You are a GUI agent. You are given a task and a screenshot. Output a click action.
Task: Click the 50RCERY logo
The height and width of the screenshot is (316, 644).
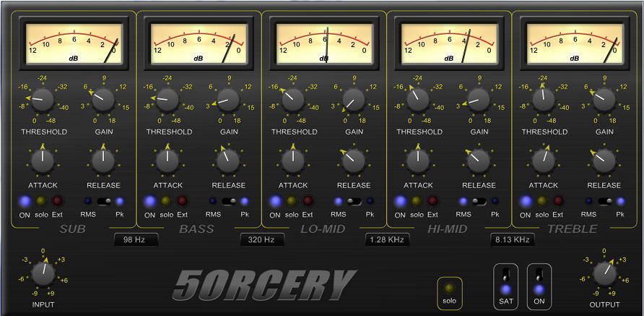265,285
